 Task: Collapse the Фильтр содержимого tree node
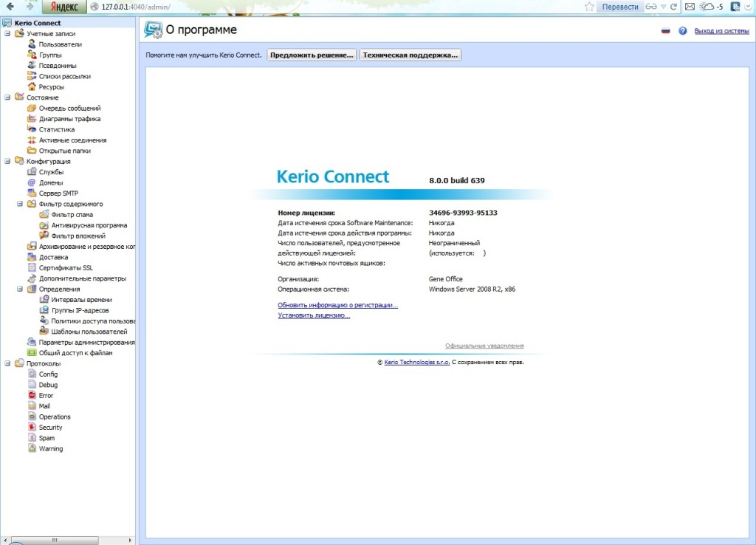[20, 204]
